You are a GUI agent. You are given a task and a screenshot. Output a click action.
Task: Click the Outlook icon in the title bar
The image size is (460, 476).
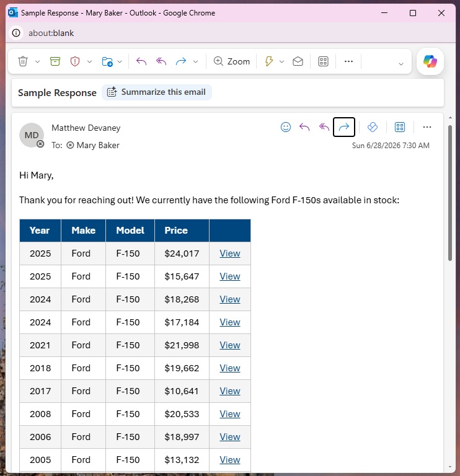click(13, 13)
